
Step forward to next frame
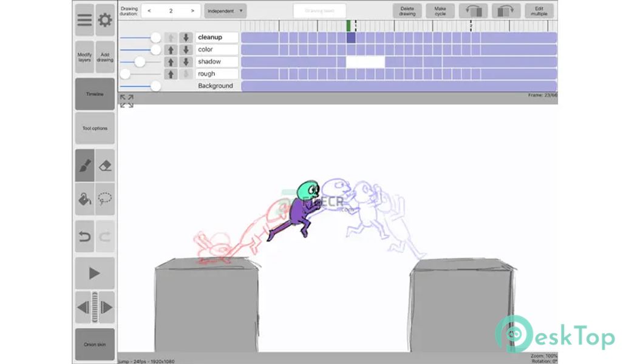(107, 308)
